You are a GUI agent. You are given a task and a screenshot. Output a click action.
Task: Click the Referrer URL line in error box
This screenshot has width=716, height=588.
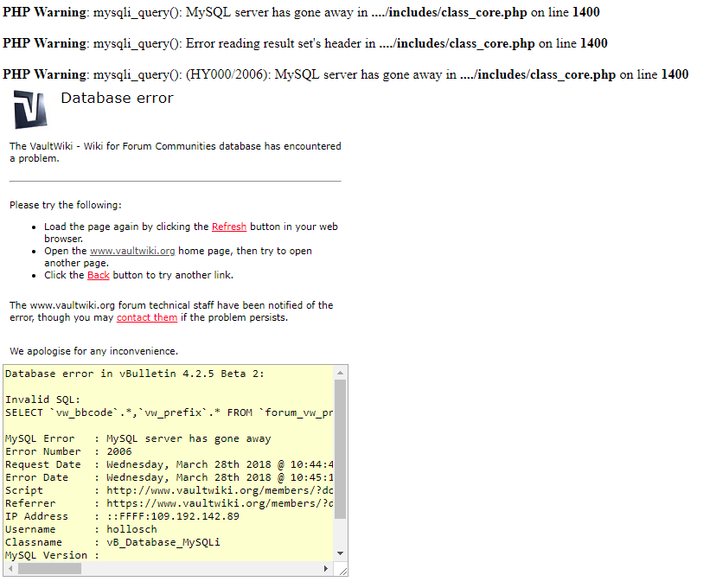coord(169,503)
